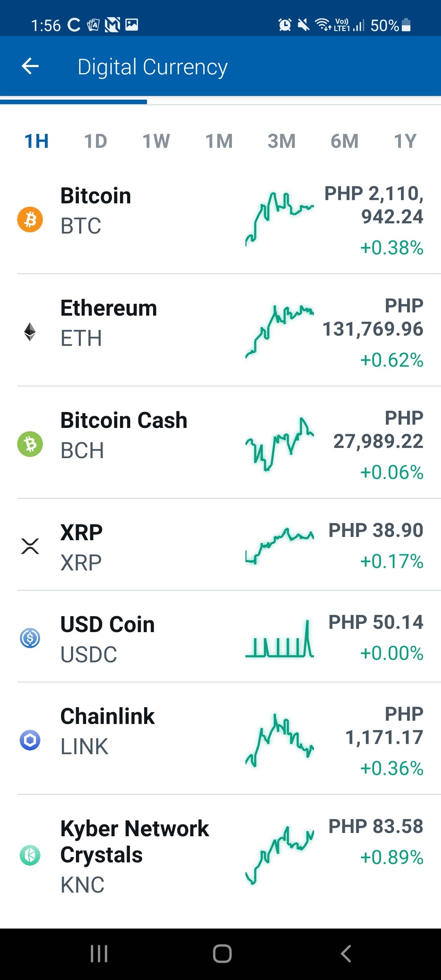Switch to the 1W time range

(156, 141)
